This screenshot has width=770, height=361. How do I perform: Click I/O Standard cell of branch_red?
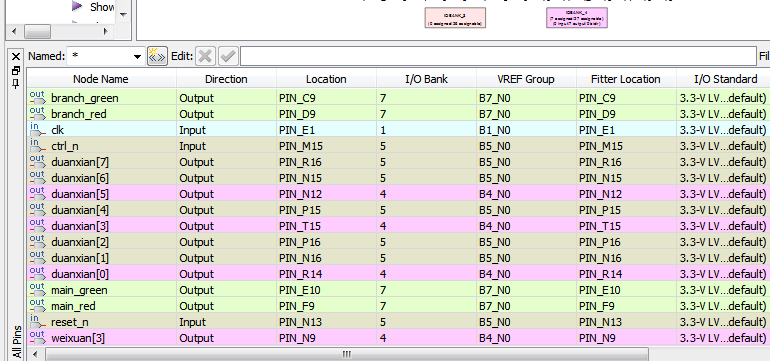(x=723, y=114)
